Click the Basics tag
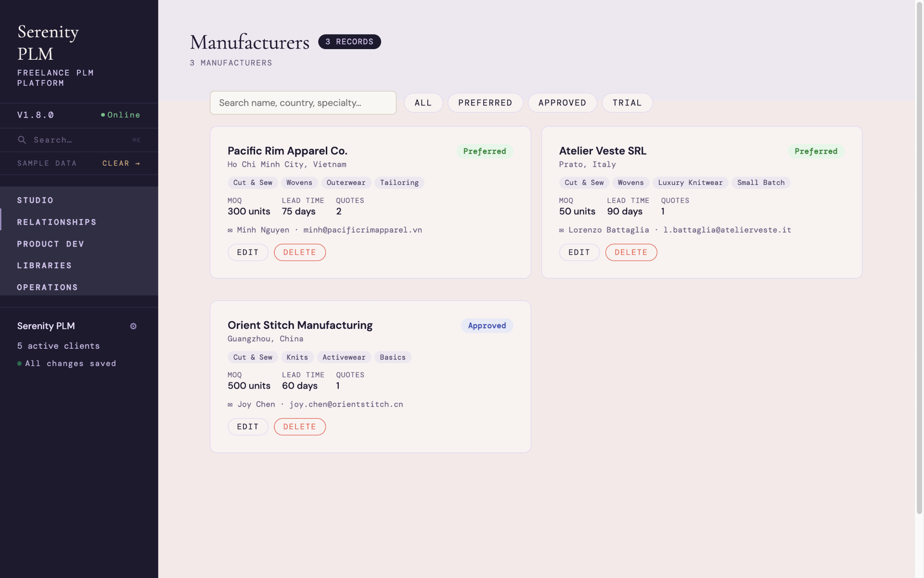 pyautogui.click(x=393, y=357)
